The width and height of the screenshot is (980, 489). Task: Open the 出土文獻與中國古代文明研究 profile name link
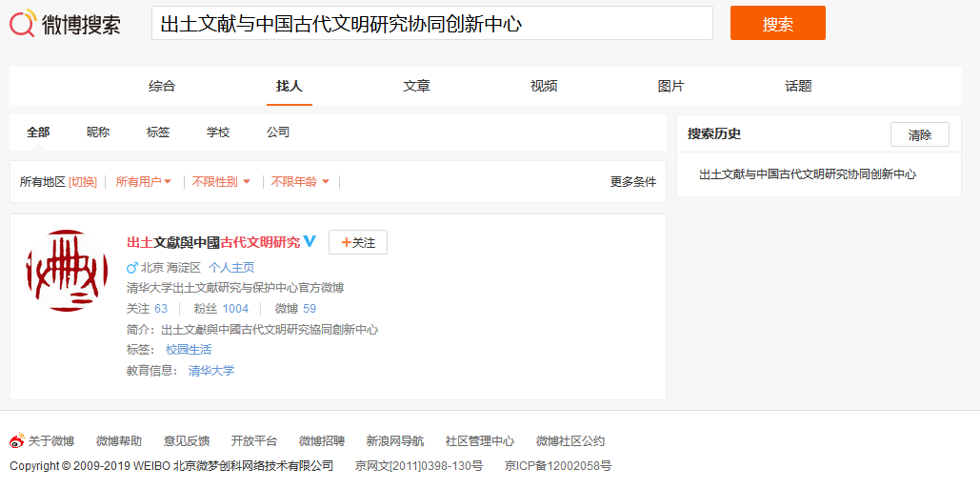[x=213, y=243]
